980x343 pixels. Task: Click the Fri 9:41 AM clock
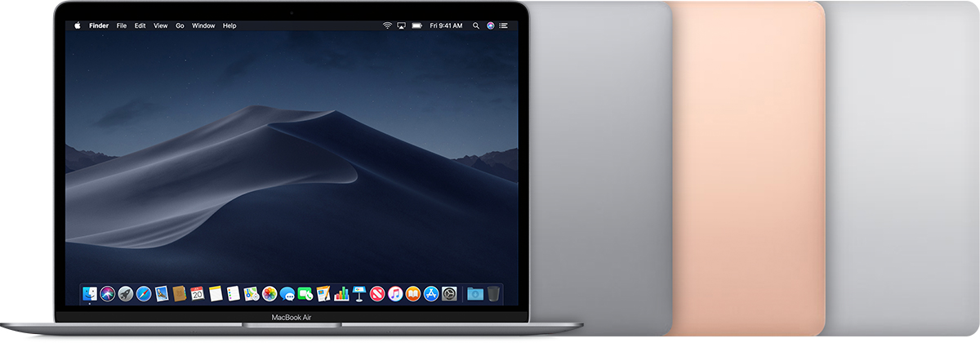(x=447, y=25)
